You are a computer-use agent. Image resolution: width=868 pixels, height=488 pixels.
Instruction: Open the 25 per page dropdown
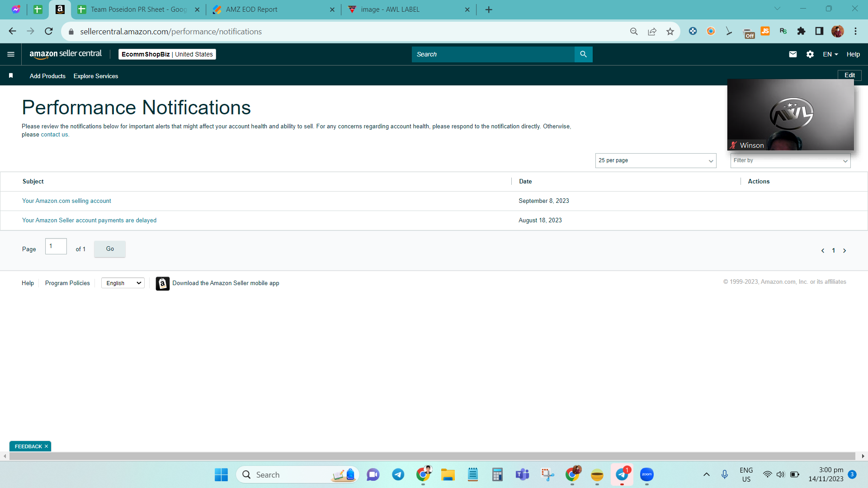click(x=656, y=160)
